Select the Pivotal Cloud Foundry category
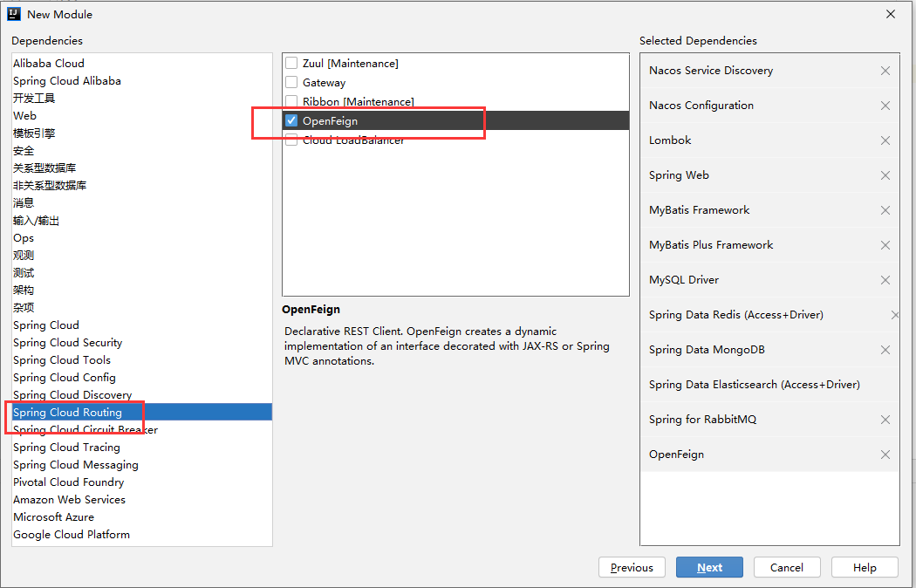Screen dimensions: 916x588 [x=142, y=482]
